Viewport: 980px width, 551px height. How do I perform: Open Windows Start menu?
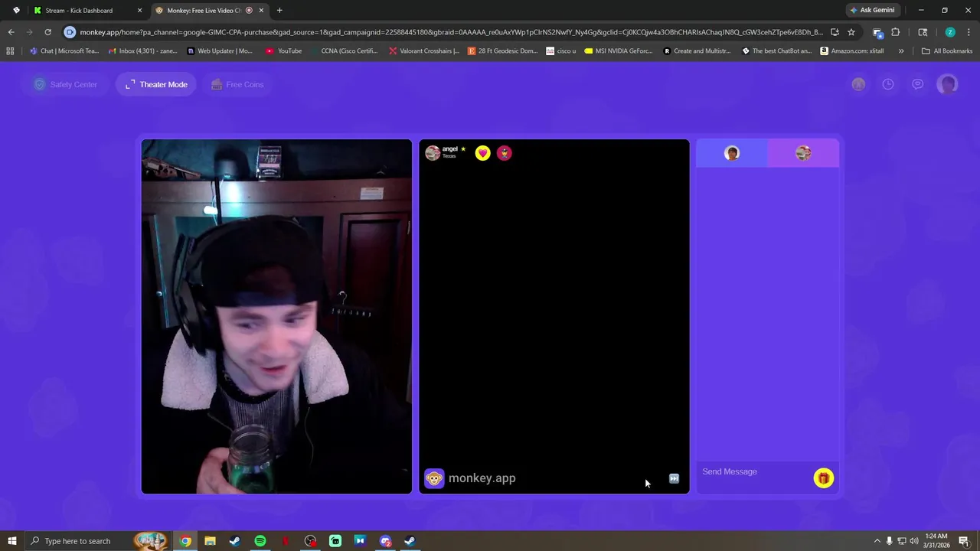(x=11, y=541)
